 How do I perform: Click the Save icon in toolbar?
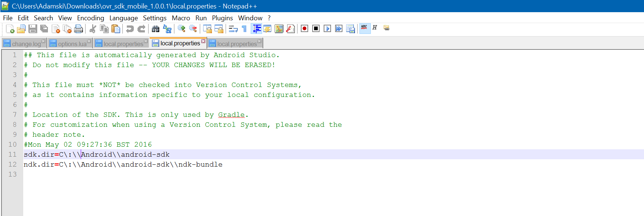pos(33,29)
